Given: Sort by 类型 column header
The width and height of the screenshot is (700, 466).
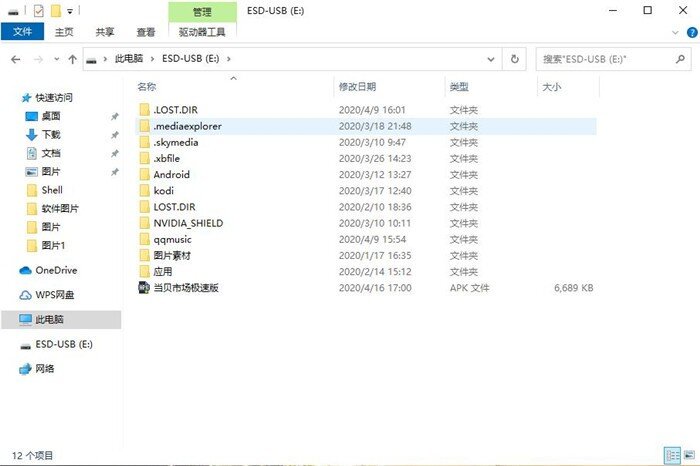Looking at the screenshot, I should point(491,87).
